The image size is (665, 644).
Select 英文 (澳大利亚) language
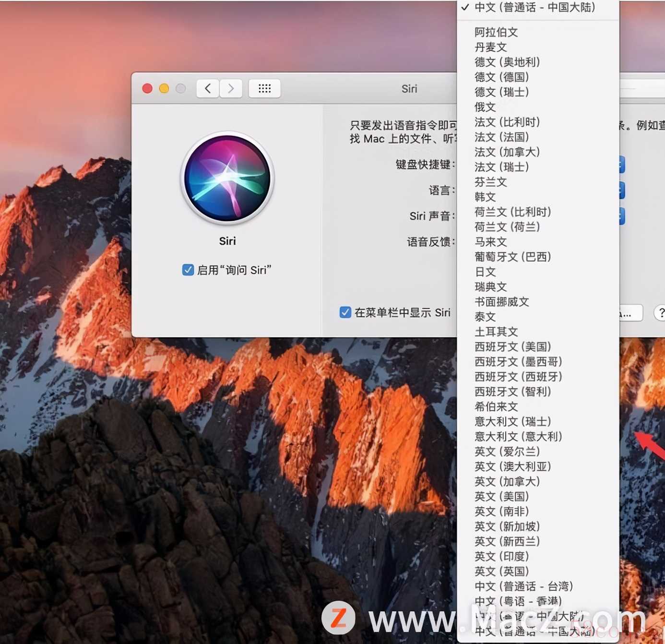click(538, 466)
